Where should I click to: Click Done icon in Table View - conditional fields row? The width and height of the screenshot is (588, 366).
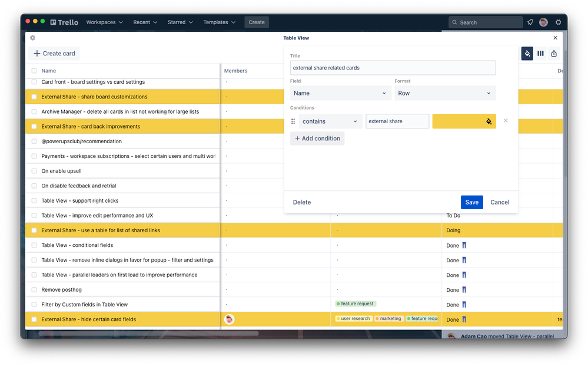click(464, 245)
